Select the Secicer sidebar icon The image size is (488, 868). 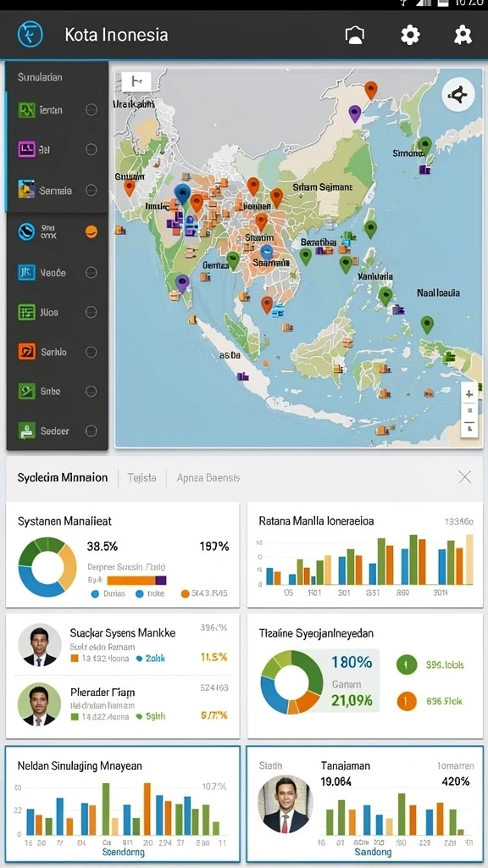pyautogui.click(x=26, y=431)
